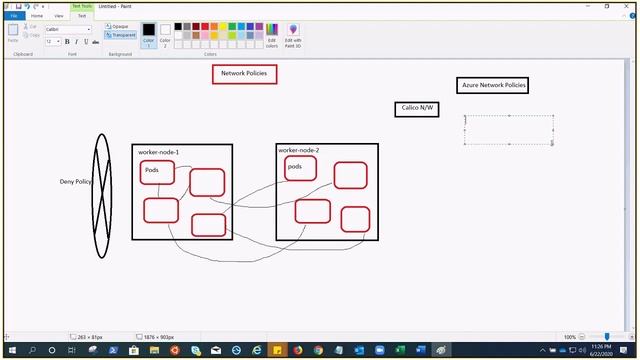The height and width of the screenshot is (360, 640).
Task: Select the Opaque background option
Action: point(117,27)
